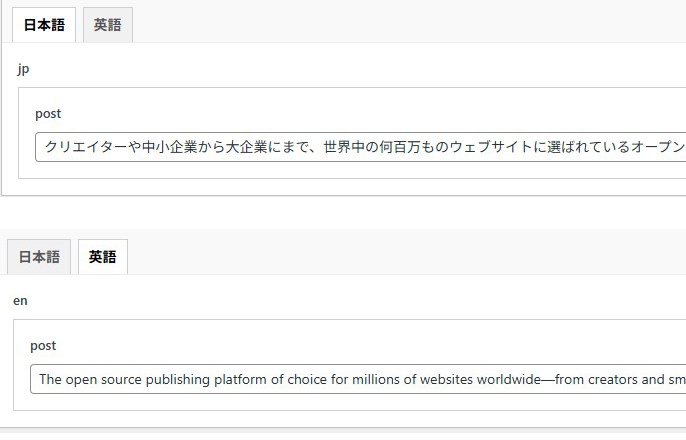This screenshot has width=686, height=440.
Task: Click the 'post' label in the en section
Action: click(43, 345)
